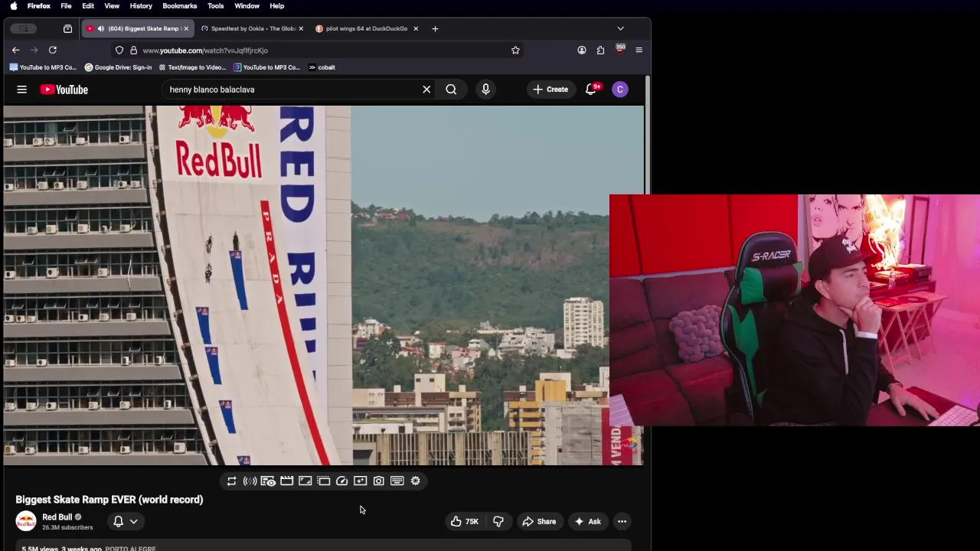The width and height of the screenshot is (980, 551).
Task: Open the Red Bull channel name link
Action: pyautogui.click(x=57, y=517)
